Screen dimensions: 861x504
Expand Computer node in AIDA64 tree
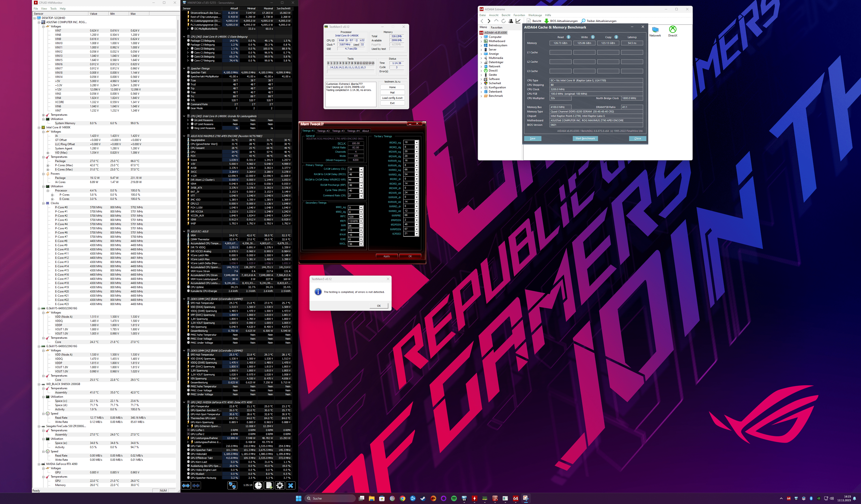tap(481, 37)
